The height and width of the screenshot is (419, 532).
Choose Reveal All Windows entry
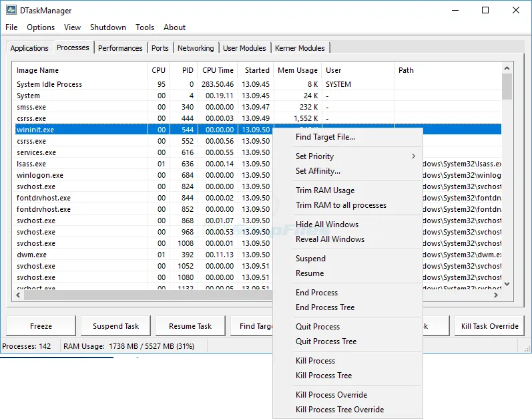348,239
